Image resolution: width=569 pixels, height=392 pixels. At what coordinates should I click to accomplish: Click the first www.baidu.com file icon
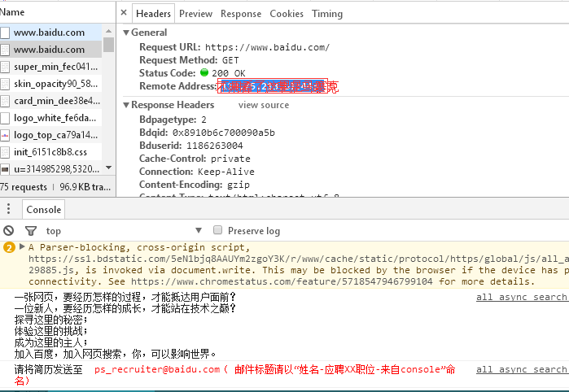(x=5, y=33)
